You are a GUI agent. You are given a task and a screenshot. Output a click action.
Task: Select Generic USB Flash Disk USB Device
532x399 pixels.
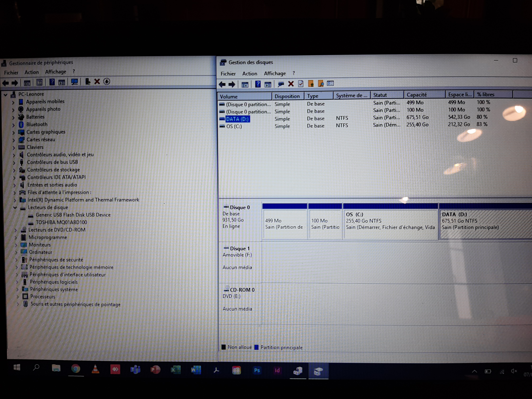pos(73,215)
